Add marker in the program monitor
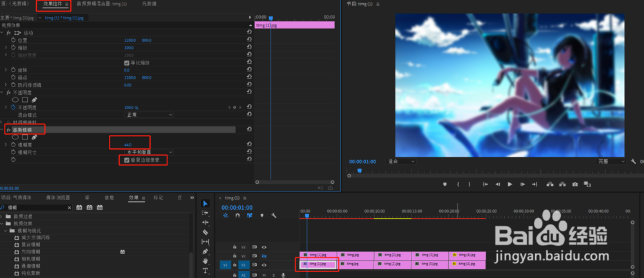This screenshot has width=644, height=278. (445, 184)
